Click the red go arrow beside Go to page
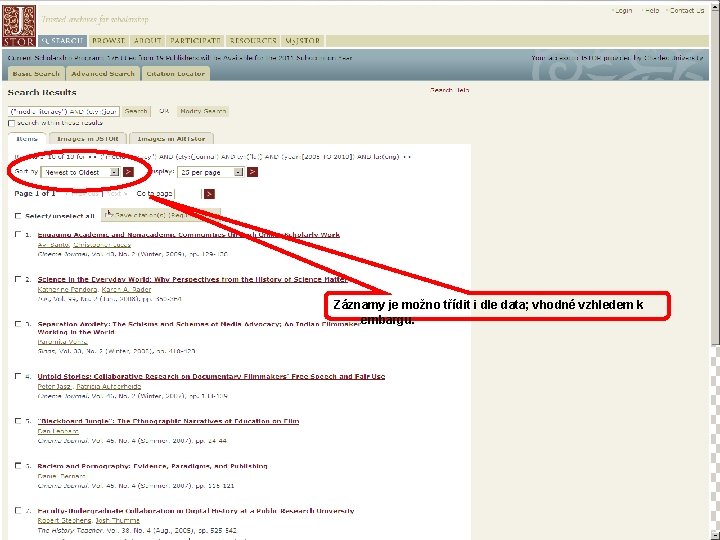The image size is (720, 540). click(209, 194)
